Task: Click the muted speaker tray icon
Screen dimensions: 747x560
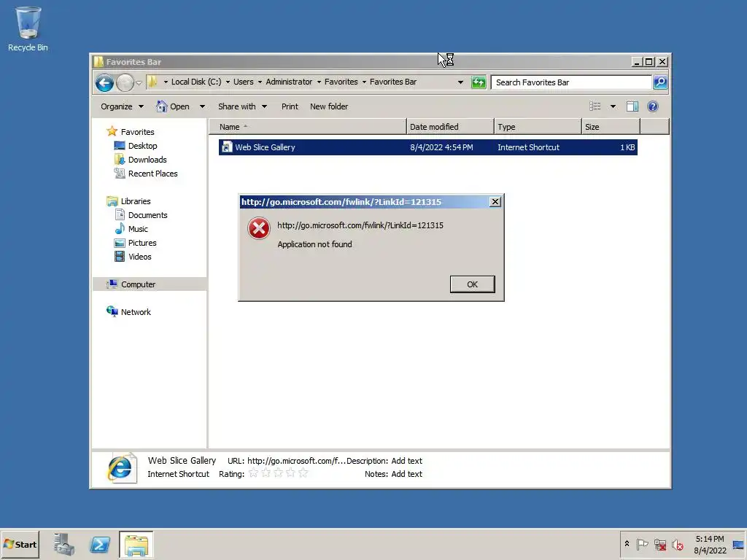Action: (x=678, y=544)
